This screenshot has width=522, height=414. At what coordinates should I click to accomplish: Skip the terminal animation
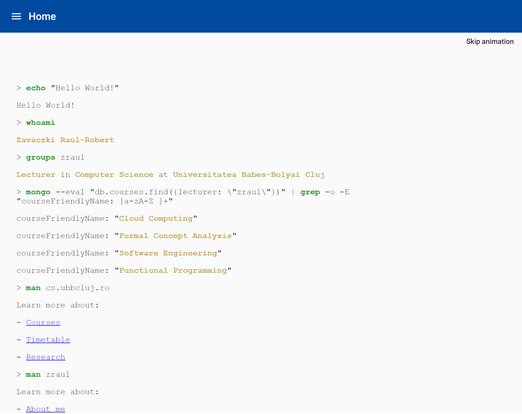[x=490, y=41]
